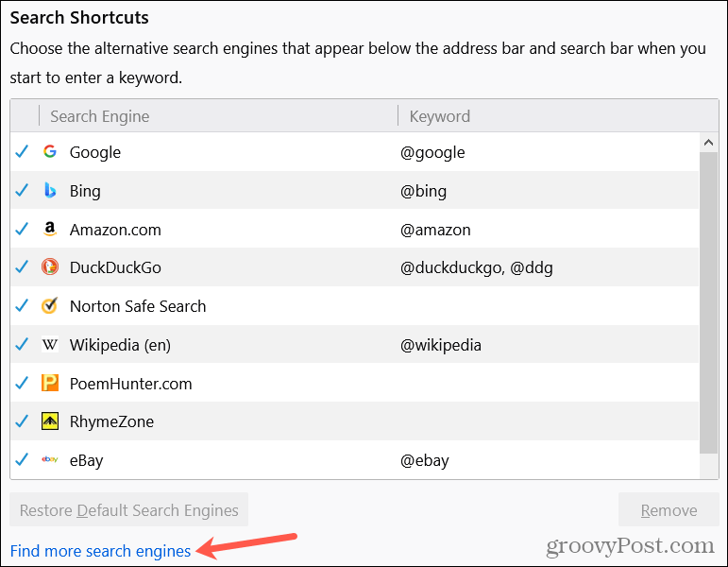Click the Bing logo icon
The height and width of the screenshot is (567, 728).
coord(50,190)
